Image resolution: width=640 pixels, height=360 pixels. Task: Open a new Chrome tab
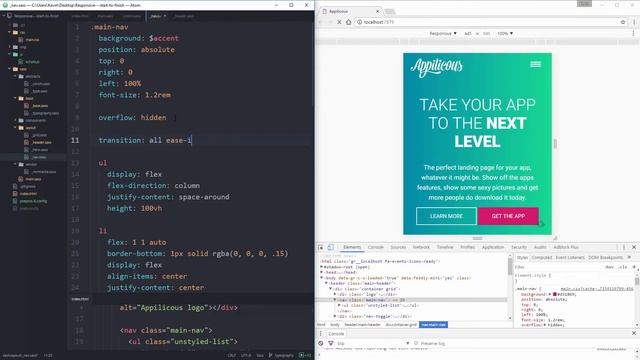(390, 11)
